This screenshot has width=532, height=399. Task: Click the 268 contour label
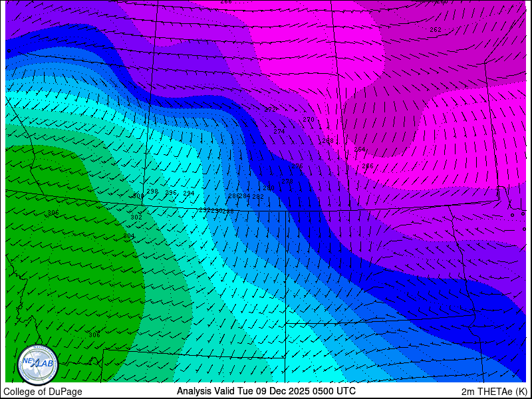coord(328,141)
